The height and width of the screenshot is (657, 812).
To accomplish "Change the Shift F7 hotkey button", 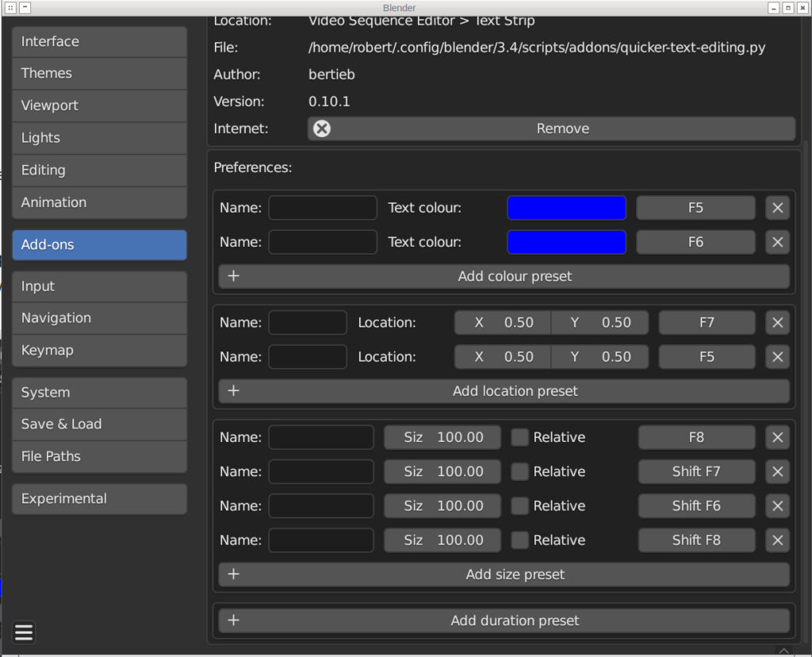I will coord(696,471).
